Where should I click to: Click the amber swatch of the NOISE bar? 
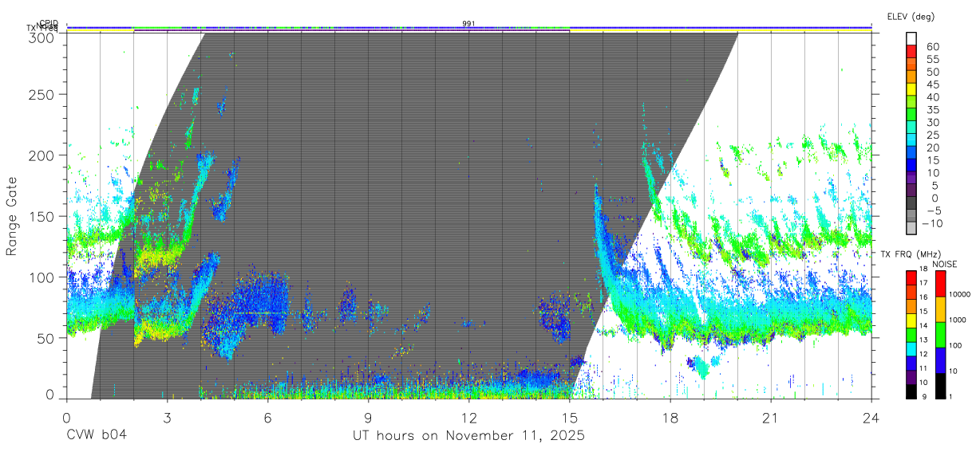(940, 309)
